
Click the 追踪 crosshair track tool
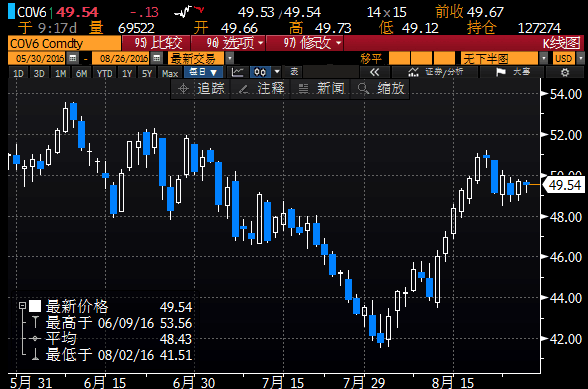(x=201, y=89)
